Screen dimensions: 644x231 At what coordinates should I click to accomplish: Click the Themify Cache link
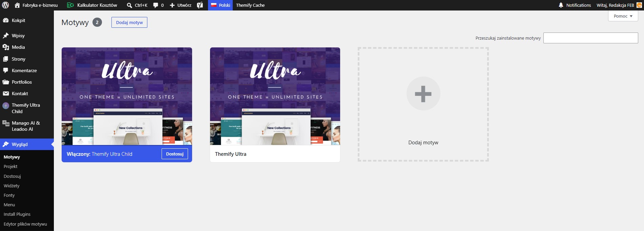(250, 5)
